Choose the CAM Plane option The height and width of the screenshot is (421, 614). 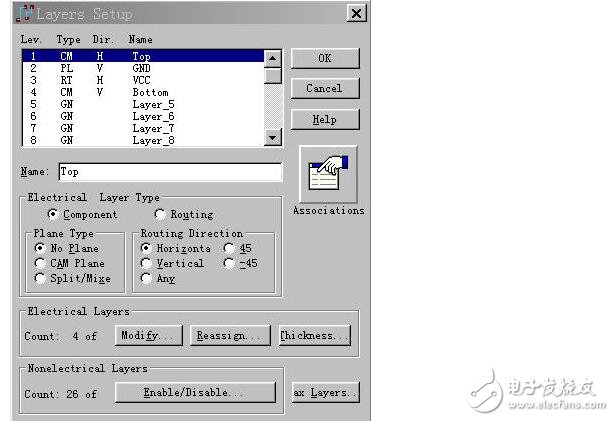40,263
